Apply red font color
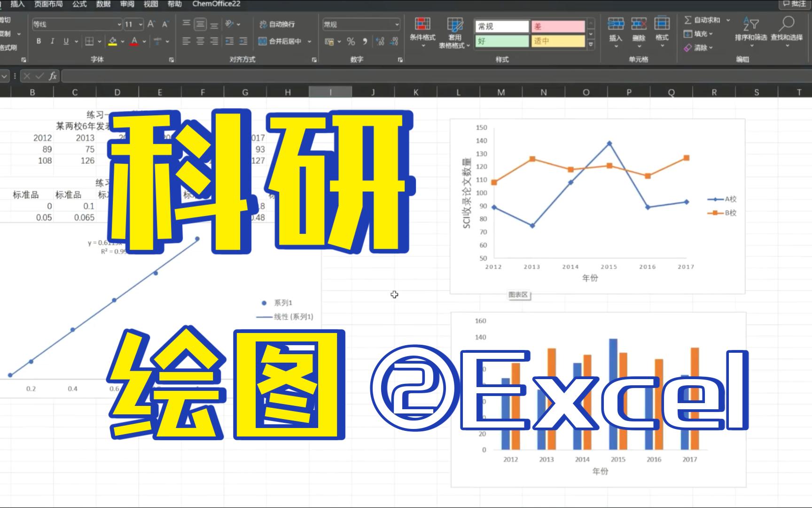The image size is (812, 508). (134, 41)
